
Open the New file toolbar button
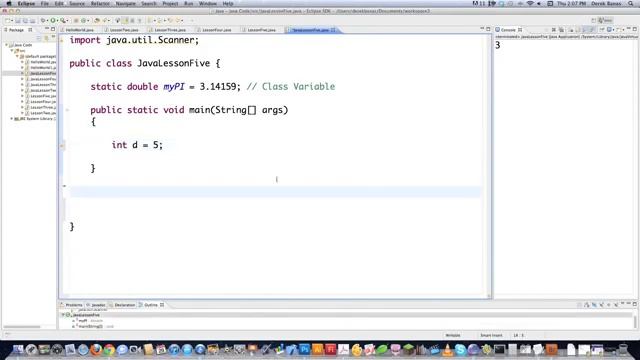click(8, 20)
